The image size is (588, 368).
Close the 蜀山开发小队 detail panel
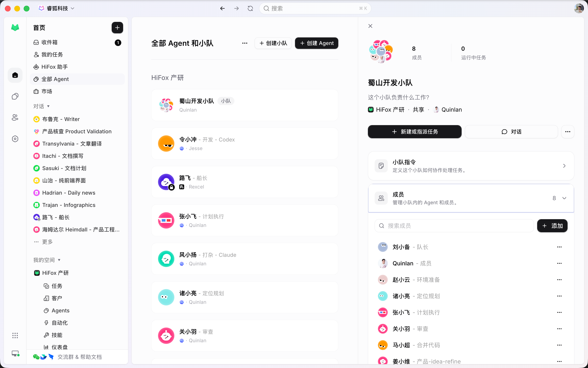pos(370,26)
